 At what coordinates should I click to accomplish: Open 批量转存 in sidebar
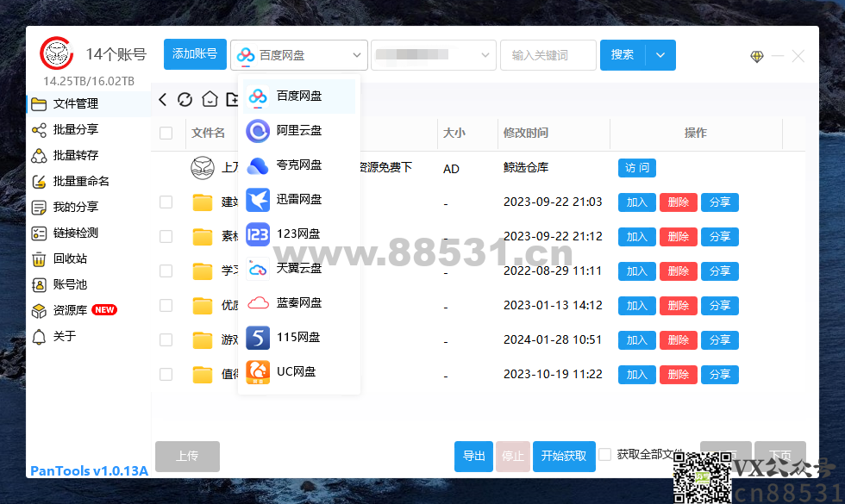89,155
